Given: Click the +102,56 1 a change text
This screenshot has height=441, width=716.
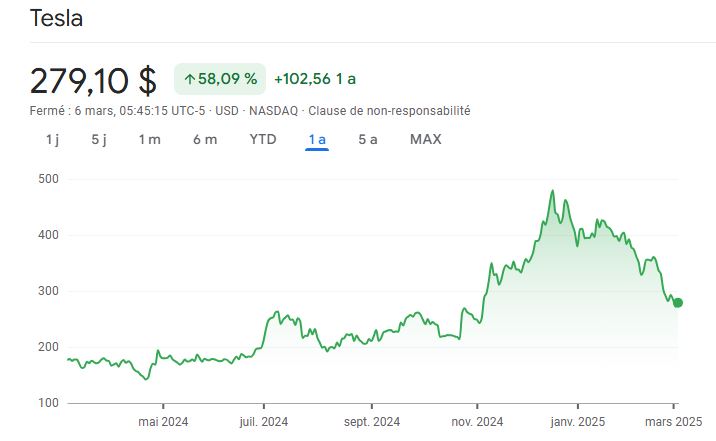Looking at the screenshot, I should [316, 78].
